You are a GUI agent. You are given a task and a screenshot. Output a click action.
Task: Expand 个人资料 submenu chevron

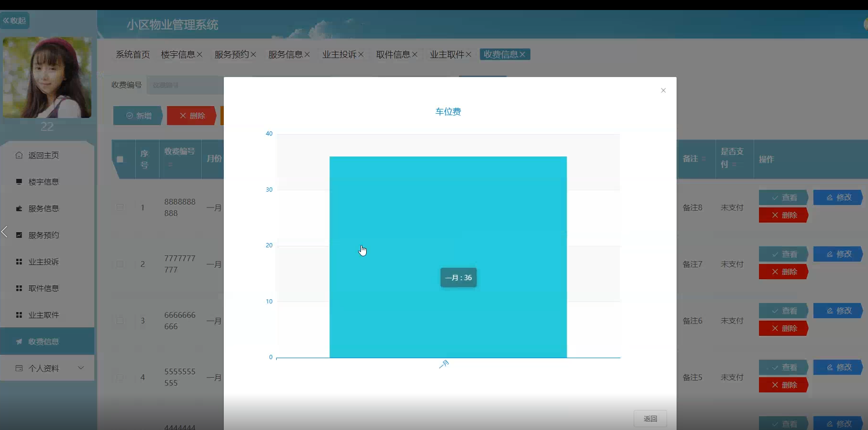81,368
